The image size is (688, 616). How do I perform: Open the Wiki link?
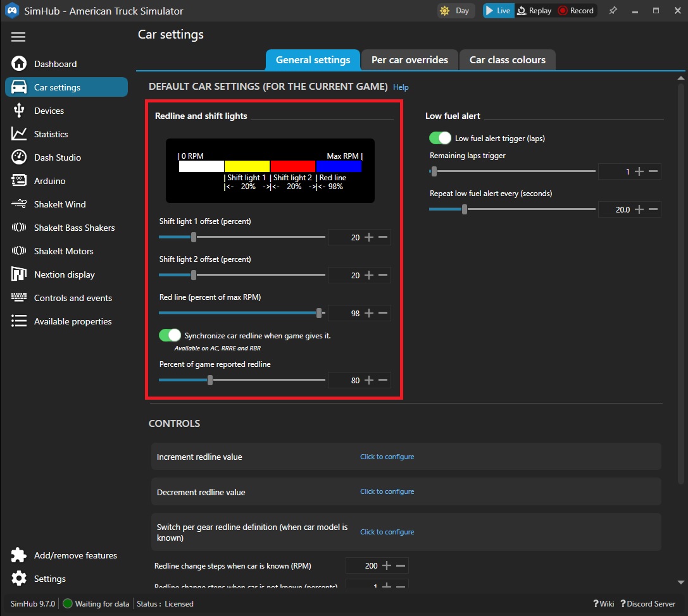[x=604, y=604]
